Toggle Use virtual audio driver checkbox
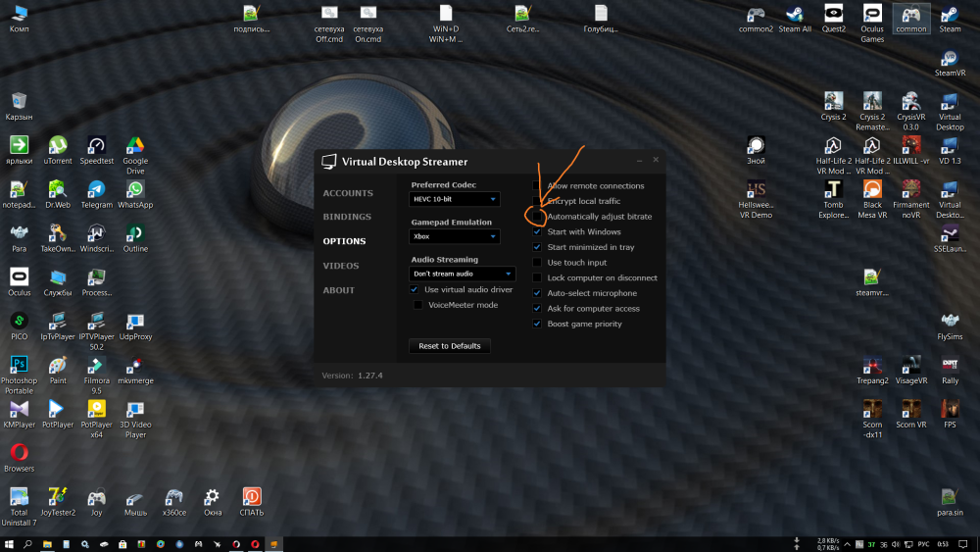Viewport: 980px width, 552px height. click(414, 289)
